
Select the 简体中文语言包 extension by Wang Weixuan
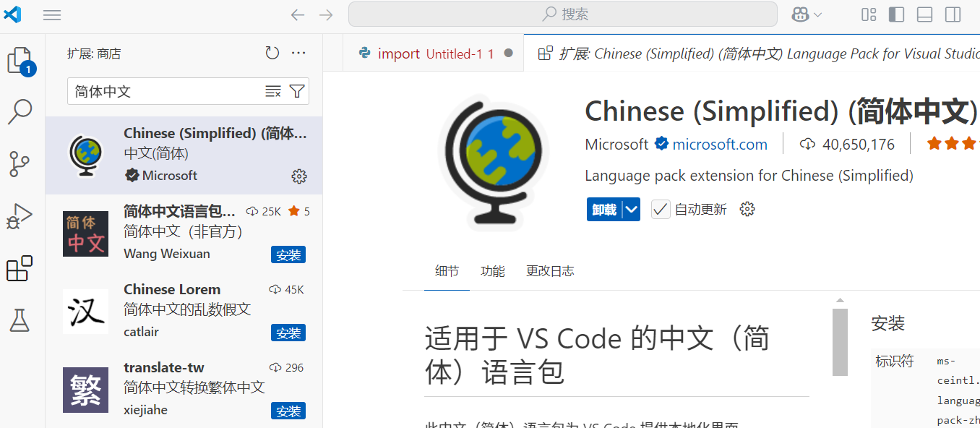[184, 234]
